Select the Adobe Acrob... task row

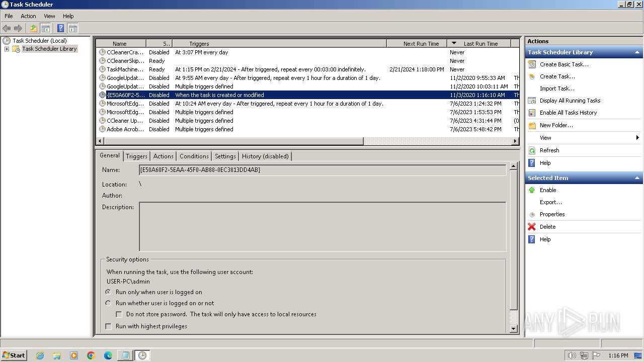(307, 129)
